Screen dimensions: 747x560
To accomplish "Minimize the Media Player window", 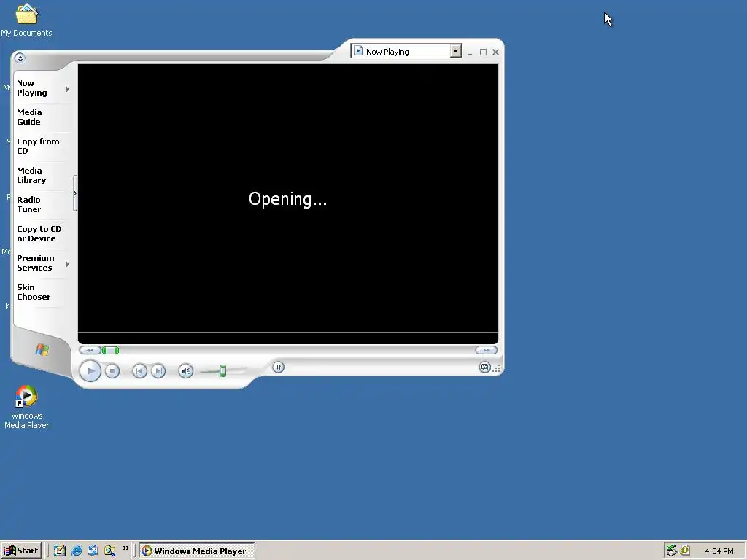I will click(x=470, y=52).
